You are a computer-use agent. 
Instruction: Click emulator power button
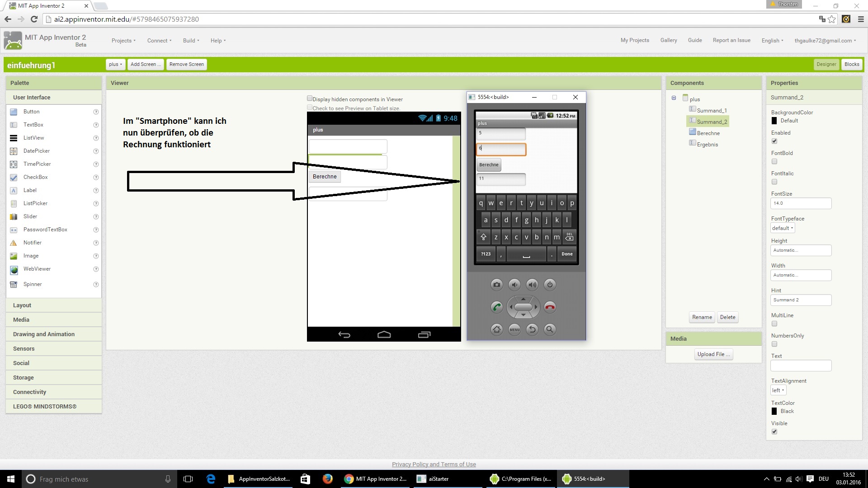coord(550,284)
